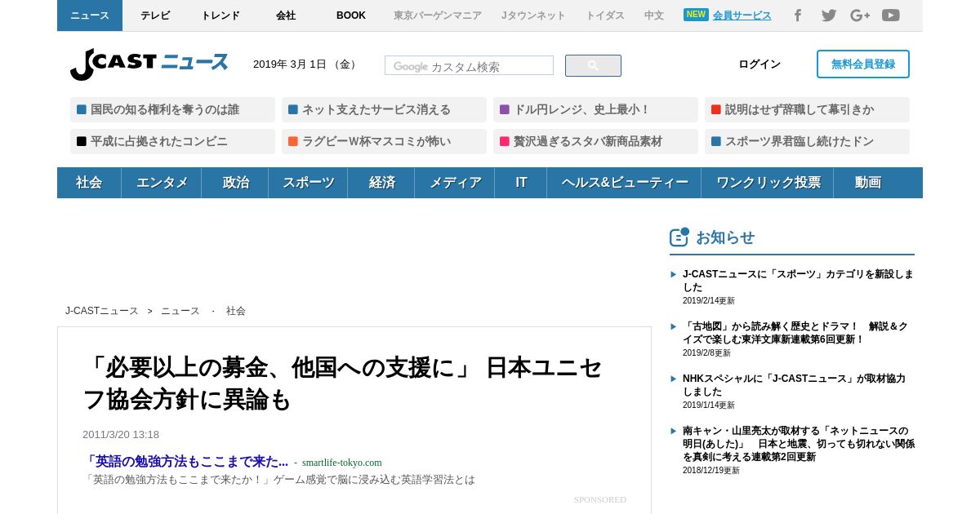
Task: Open the メディア category menu
Action: click(455, 183)
